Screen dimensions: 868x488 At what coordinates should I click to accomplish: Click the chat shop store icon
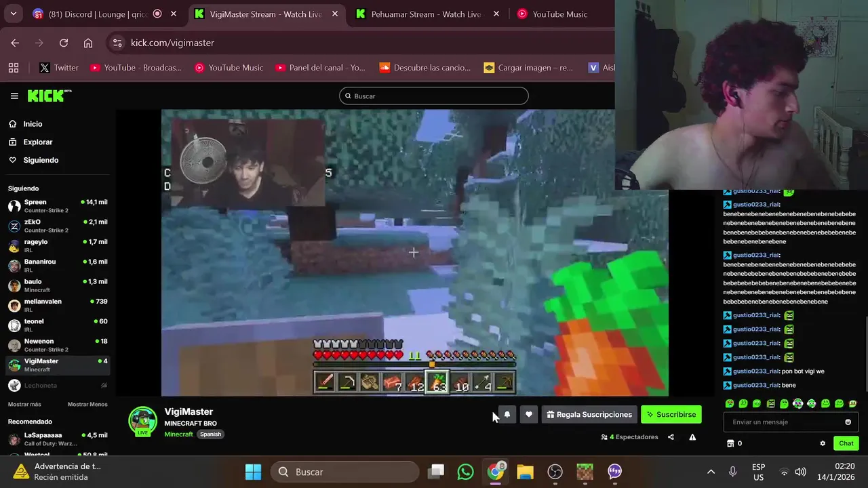tap(730, 443)
